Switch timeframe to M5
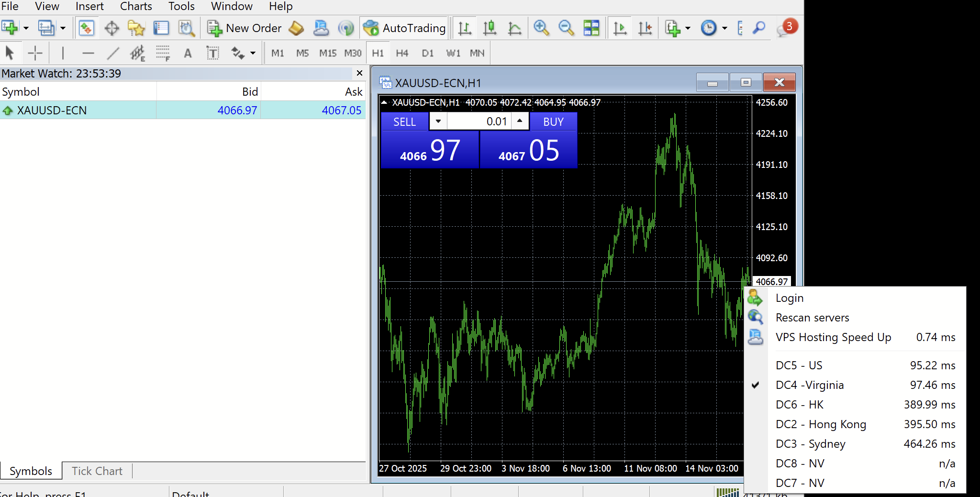 [x=302, y=53]
